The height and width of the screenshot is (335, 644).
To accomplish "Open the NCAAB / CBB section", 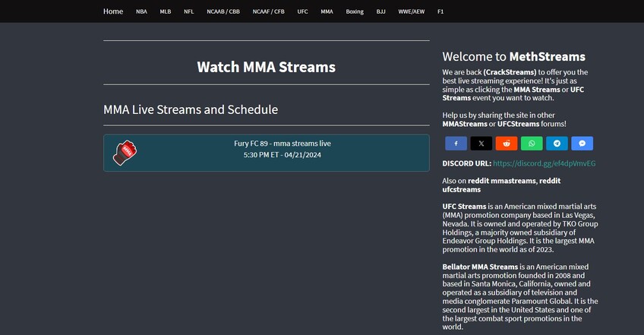I will (x=223, y=11).
